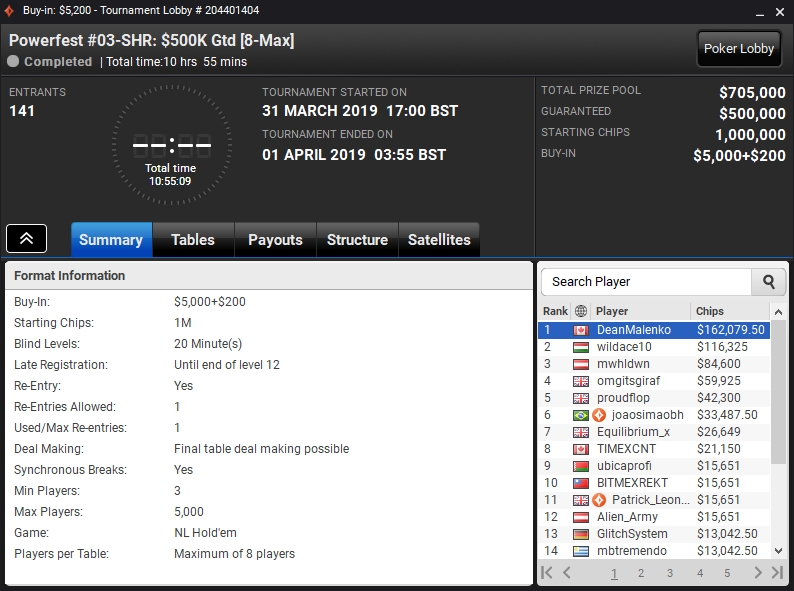Viewport: 794px width, 591px height.
Task: Click scroll up arrow of player list
Action: 778,312
